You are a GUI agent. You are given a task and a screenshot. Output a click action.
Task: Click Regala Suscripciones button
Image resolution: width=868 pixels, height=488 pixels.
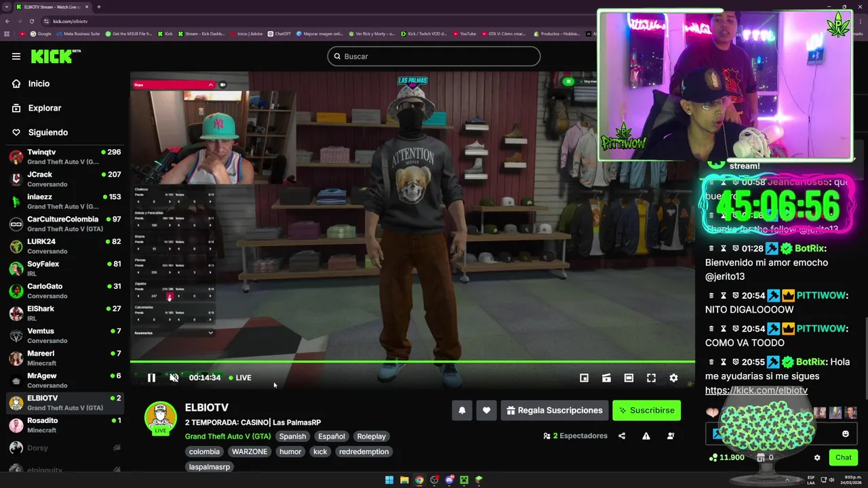coord(555,410)
